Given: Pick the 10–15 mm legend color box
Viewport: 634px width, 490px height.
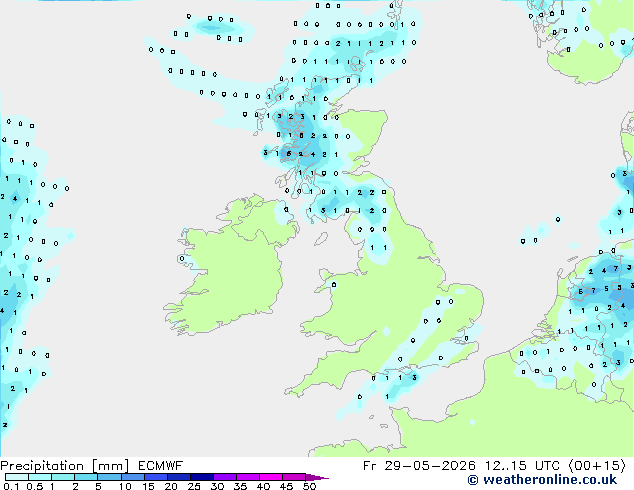Looking at the screenshot, I should [x=132, y=477].
